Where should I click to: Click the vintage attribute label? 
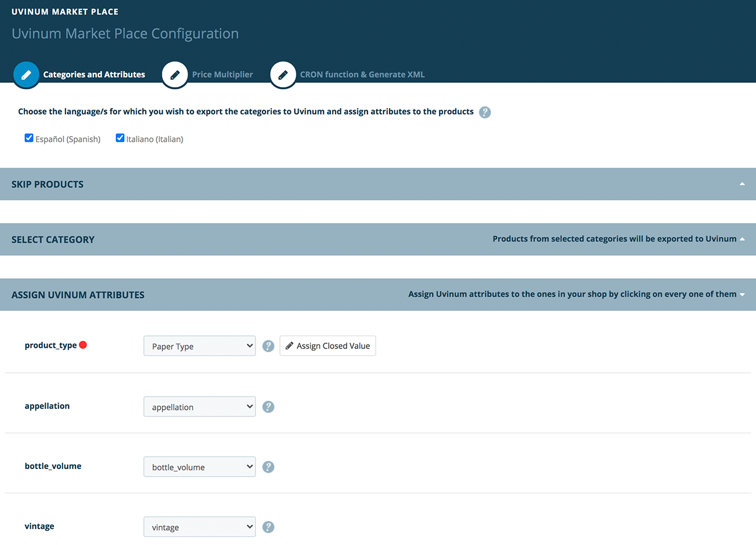39,526
